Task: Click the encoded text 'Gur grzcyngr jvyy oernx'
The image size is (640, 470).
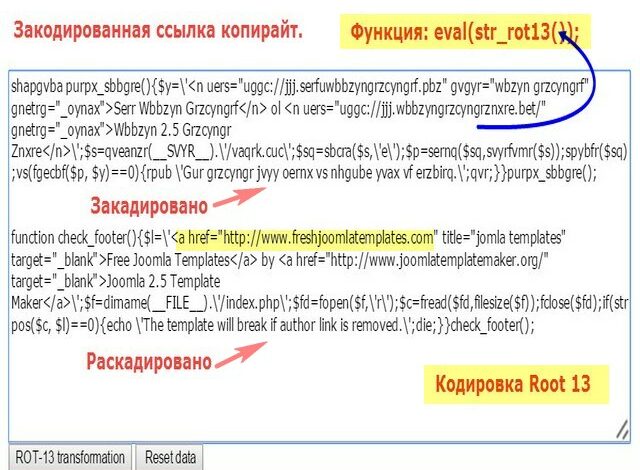Action: tap(248, 173)
